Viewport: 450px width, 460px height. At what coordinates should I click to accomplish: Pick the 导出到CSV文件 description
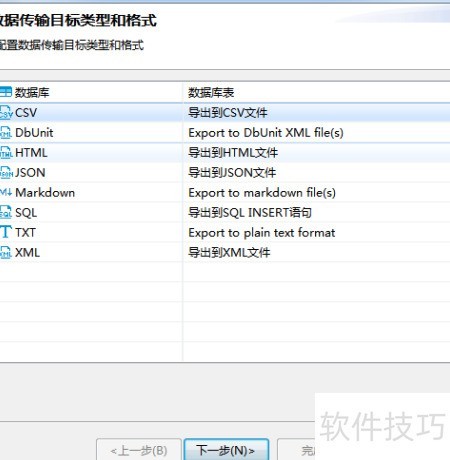click(228, 113)
